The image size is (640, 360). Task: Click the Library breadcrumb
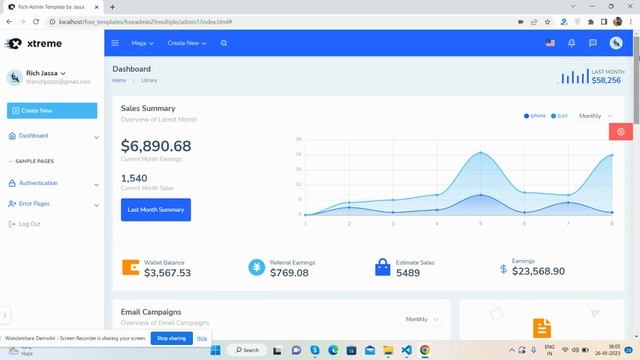coord(149,80)
